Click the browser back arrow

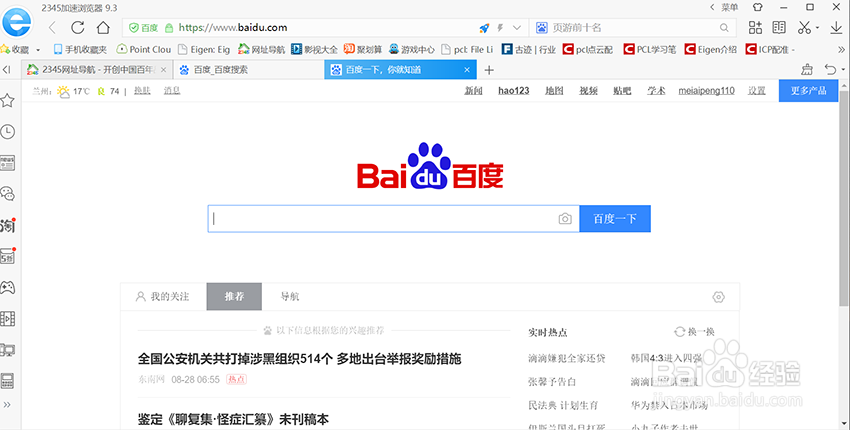click(x=53, y=27)
